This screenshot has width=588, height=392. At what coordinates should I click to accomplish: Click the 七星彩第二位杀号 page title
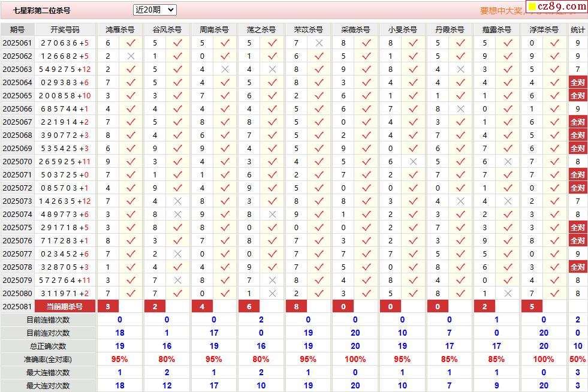[41, 11]
